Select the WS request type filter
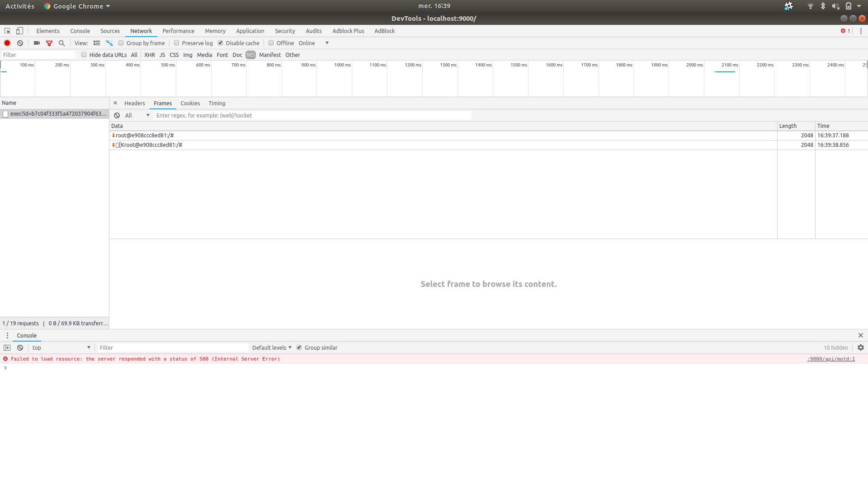 [250, 55]
